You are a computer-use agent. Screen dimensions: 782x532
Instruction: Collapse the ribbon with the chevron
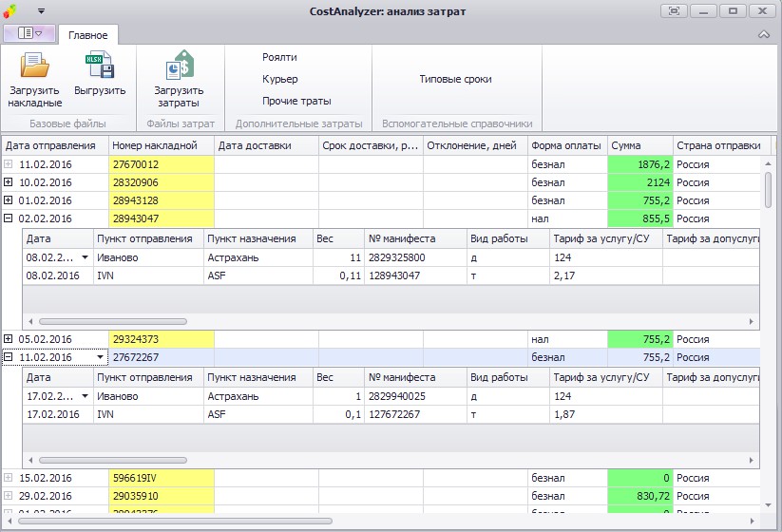(x=763, y=34)
